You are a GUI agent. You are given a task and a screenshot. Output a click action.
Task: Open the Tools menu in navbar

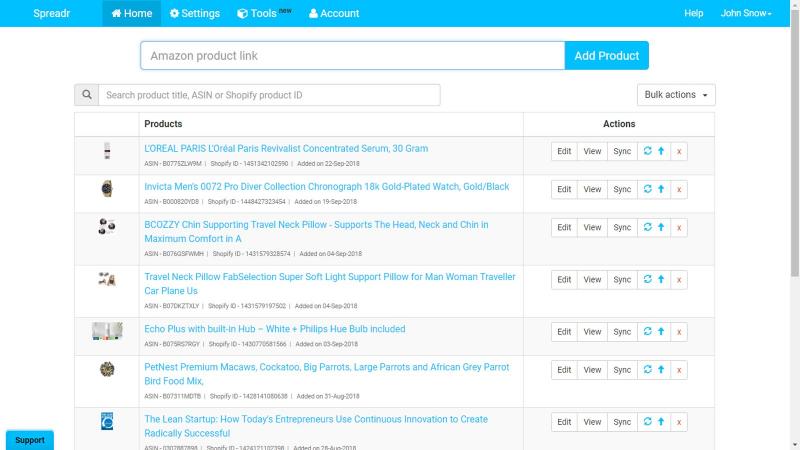(264, 13)
